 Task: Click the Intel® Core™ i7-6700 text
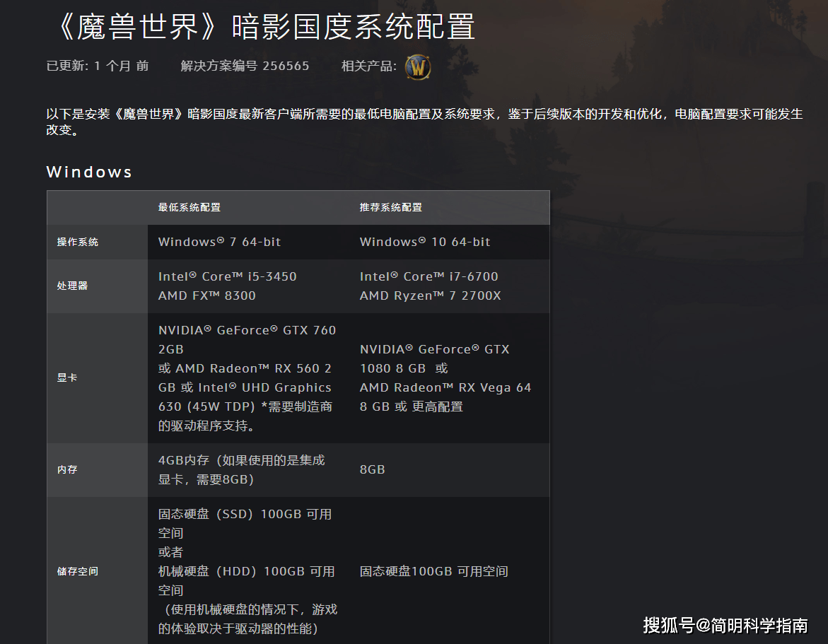pyautogui.click(x=428, y=276)
